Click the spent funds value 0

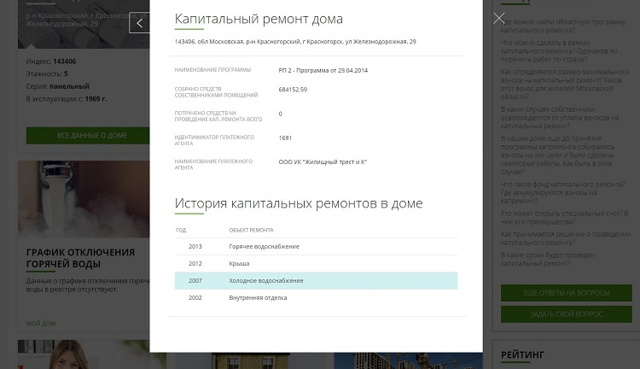click(280, 114)
